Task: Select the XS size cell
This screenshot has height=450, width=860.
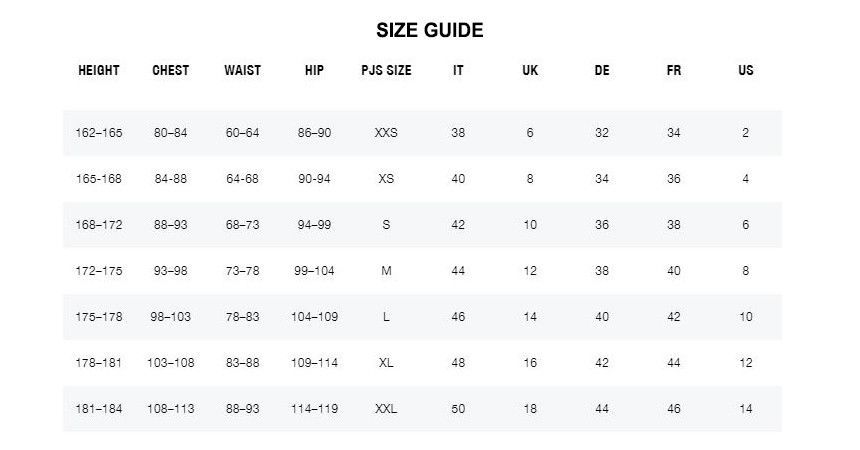Action: click(x=386, y=179)
